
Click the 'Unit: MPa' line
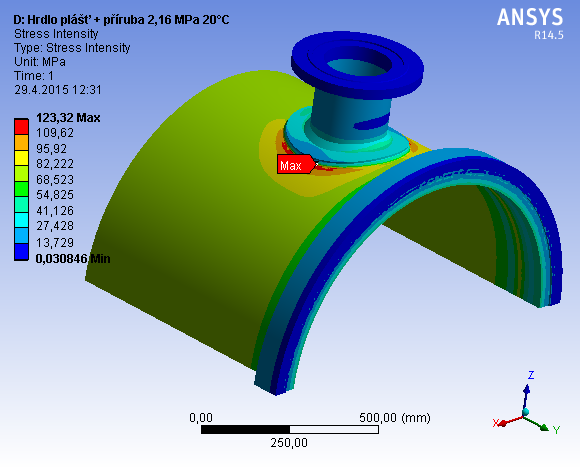coord(40,61)
